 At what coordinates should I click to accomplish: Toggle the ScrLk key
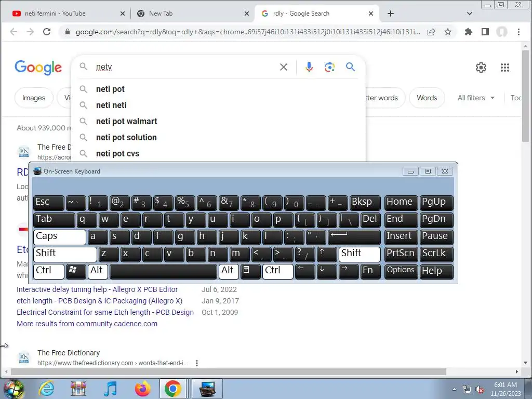436,254
